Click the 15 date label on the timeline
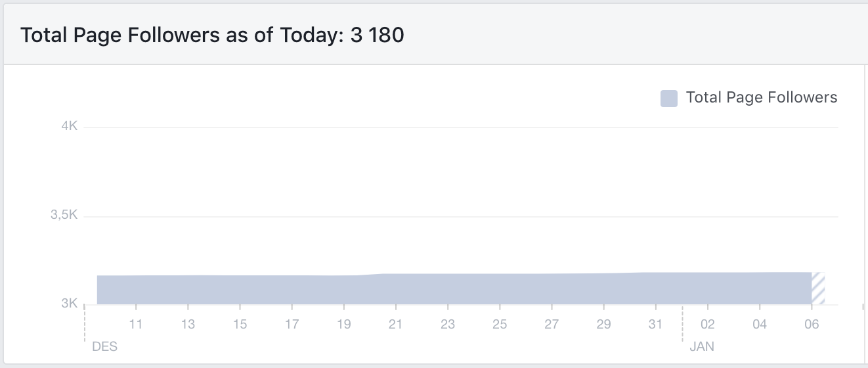868x368 pixels. click(x=240, y=324)
